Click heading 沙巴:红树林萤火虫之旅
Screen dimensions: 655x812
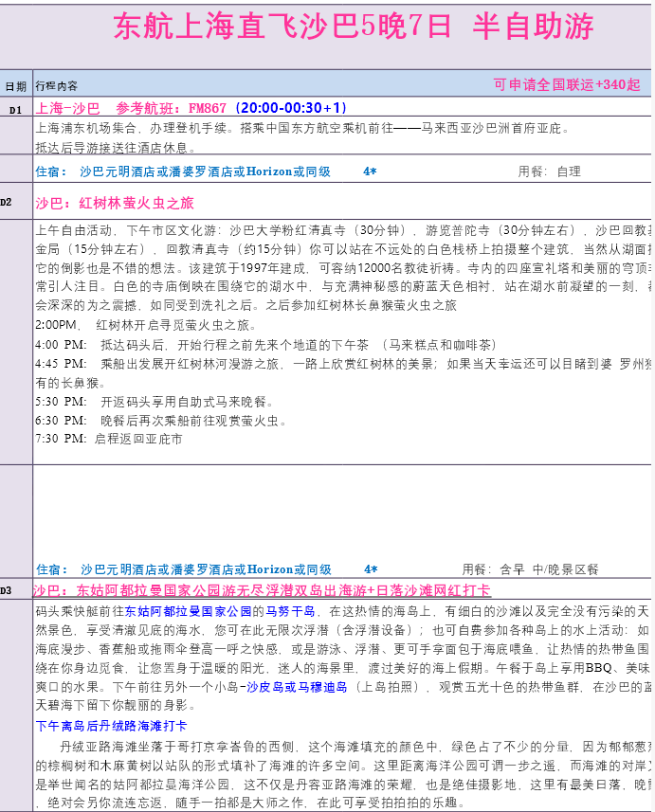115,203
